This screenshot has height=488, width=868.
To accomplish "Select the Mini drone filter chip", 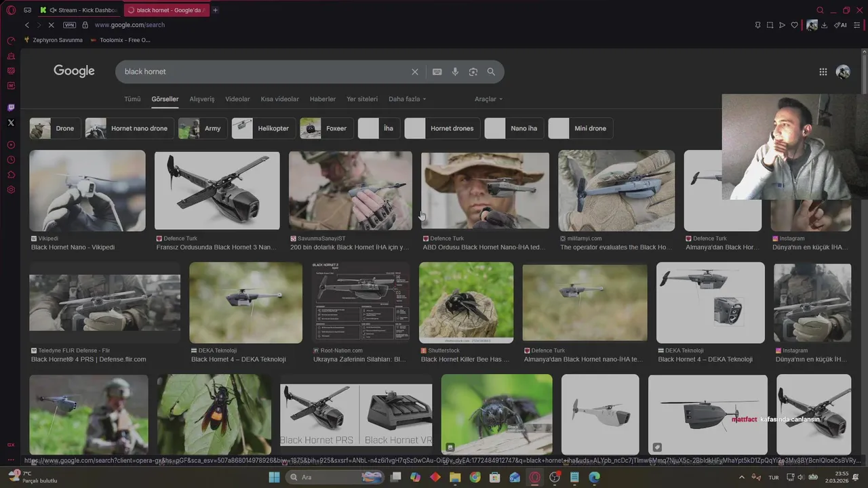I will tap(580, 128).
